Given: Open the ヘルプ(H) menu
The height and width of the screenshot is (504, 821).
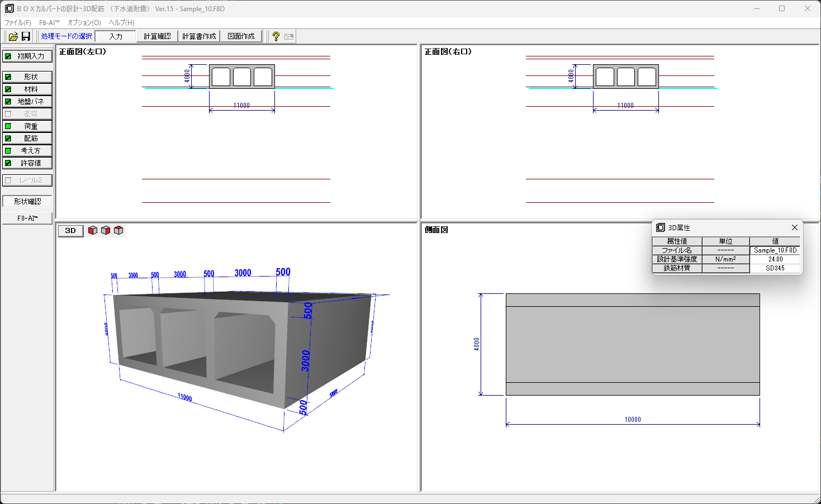Looking at the screenshot, I should click(121, 23).
